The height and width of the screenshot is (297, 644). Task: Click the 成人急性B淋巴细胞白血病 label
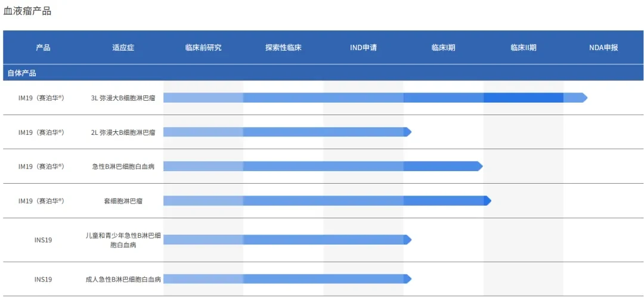(123, 279)
